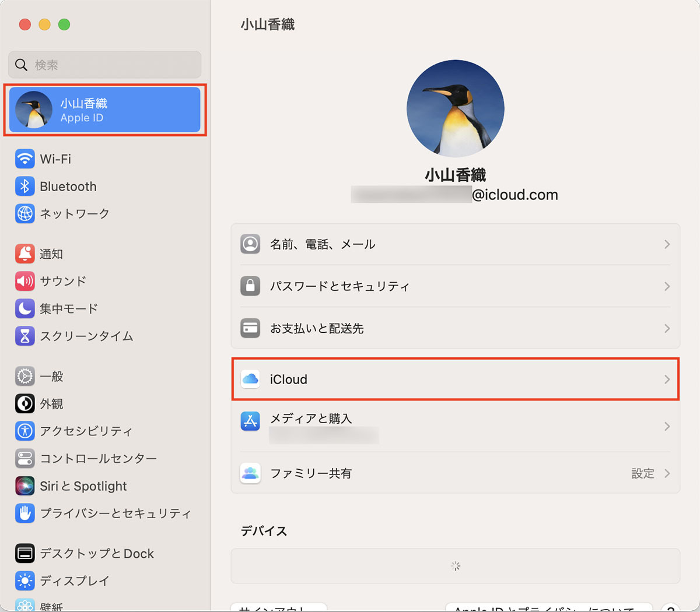
Task: Select the アクセシビリティ icon
Action: (24, 431)
